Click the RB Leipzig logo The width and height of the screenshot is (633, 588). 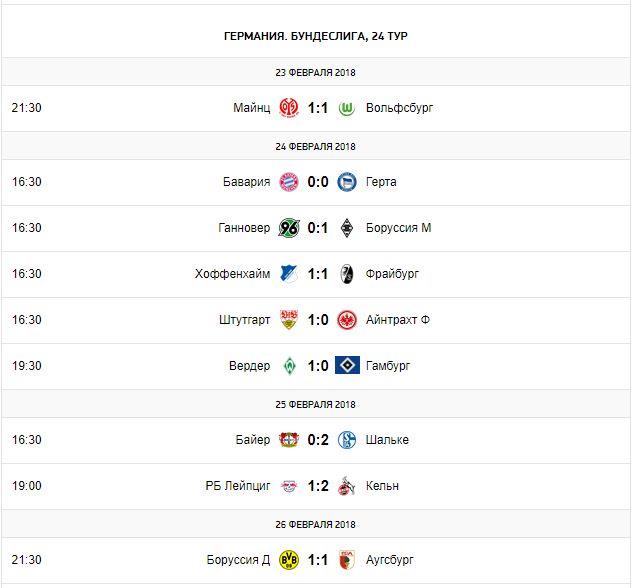(289, 486)
